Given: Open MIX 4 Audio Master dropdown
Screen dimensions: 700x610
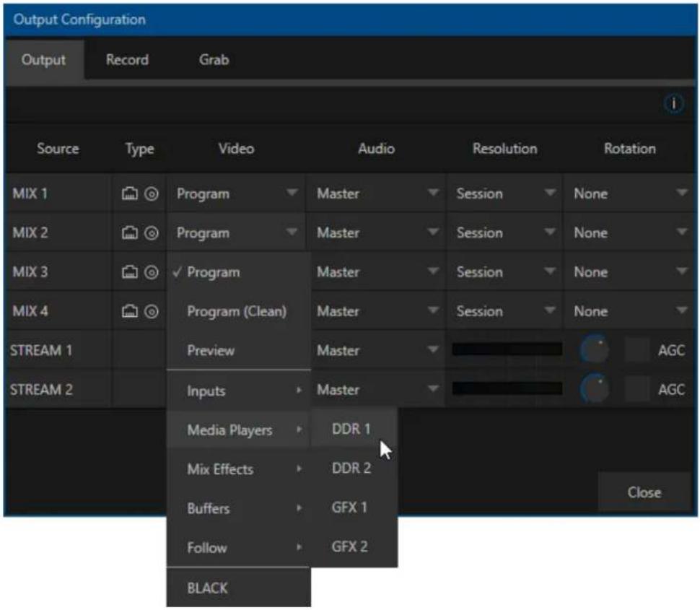Looking at the screenshot, I should [x=378, y=311].
